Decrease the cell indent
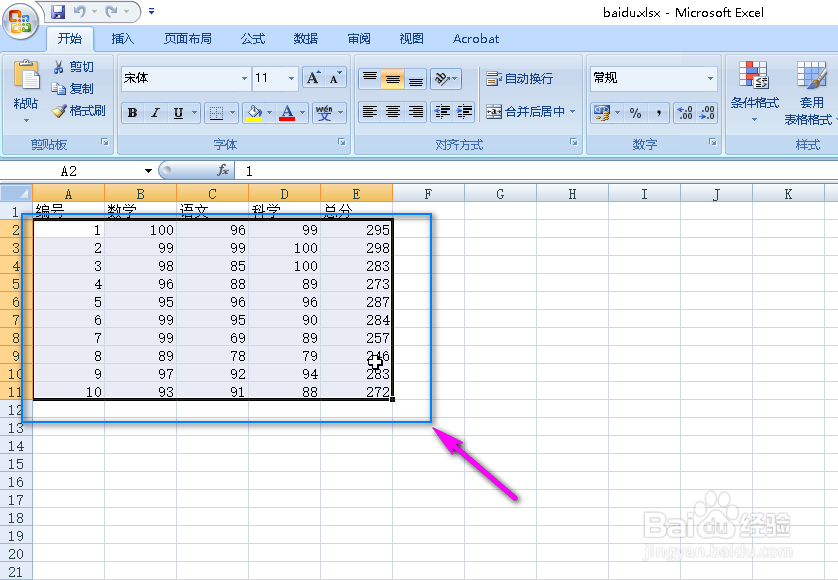 tap(442, 112)
